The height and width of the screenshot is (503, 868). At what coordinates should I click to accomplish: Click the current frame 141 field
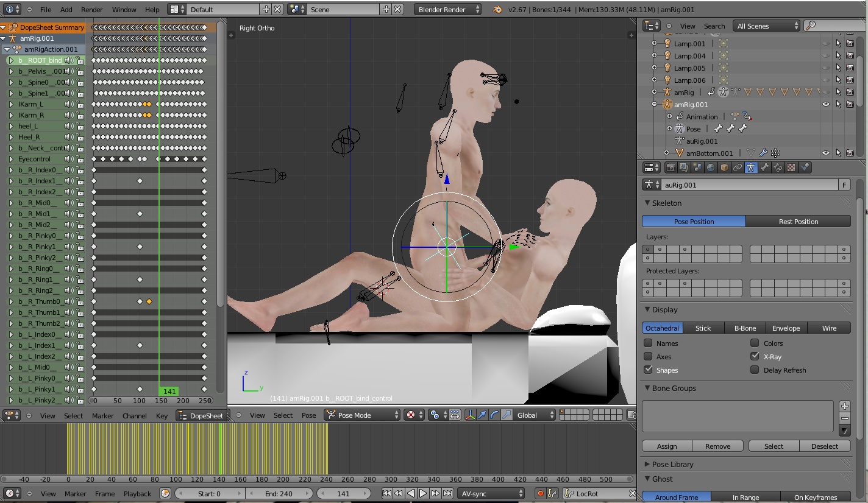click(343, 493)
